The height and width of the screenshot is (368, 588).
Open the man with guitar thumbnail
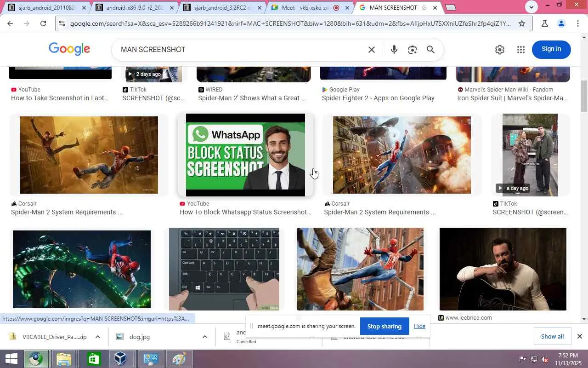(x=503, y=269)
